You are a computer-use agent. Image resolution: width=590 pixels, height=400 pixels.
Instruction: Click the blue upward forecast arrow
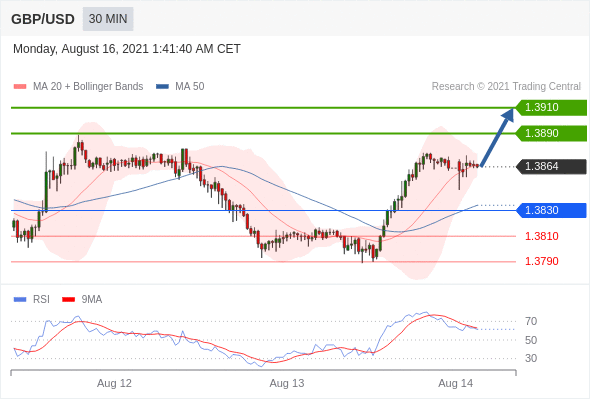tap(497, 137)
